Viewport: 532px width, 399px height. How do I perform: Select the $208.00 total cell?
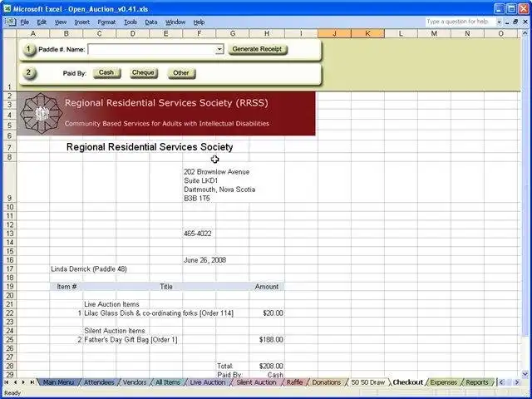[x=267, y=366]
